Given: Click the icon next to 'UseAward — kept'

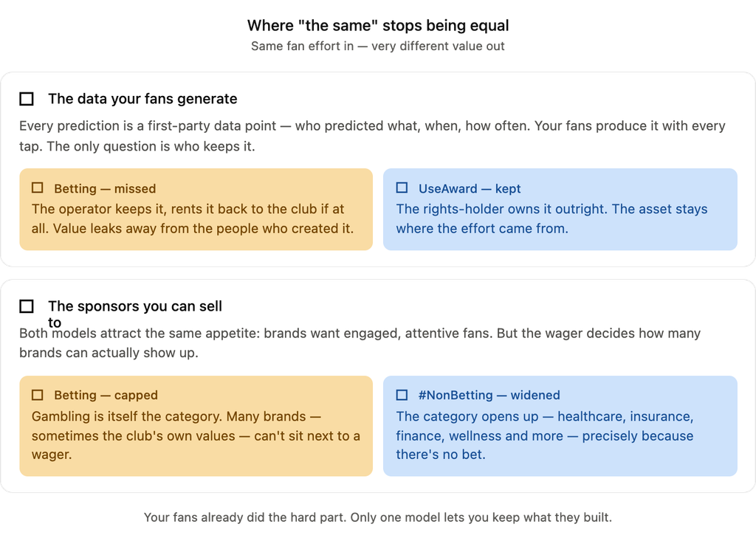Looking at the screenshot, I should (402, 187).
